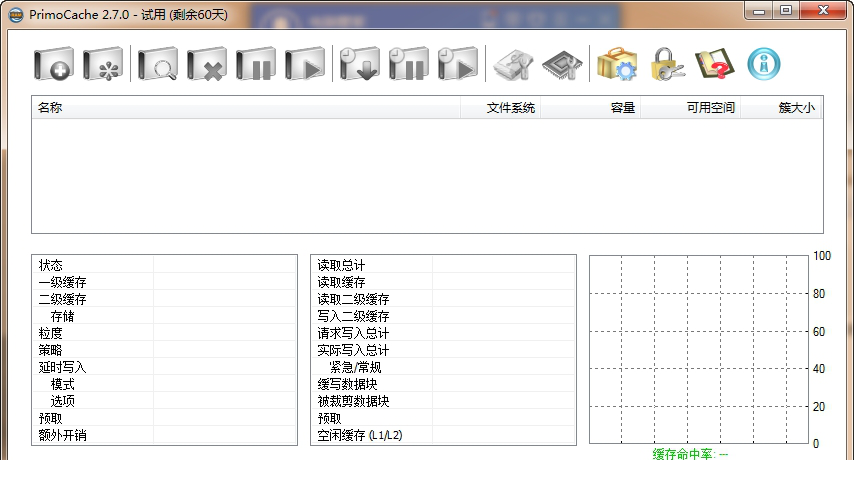Click the 读取二级缓存 statistics row
This screenshot has height=478, width=854.
click(x=443, y=299)
